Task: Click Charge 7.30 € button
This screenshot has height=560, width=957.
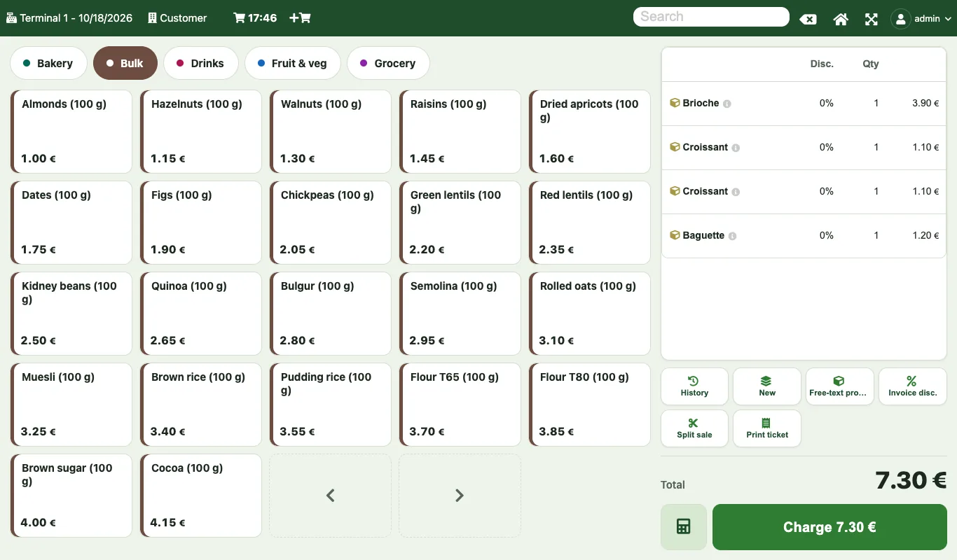Action: tap(829, 527)
